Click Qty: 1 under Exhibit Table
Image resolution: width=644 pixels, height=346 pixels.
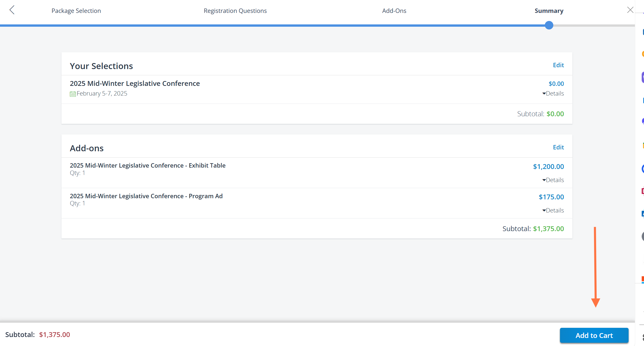point(78,173)
